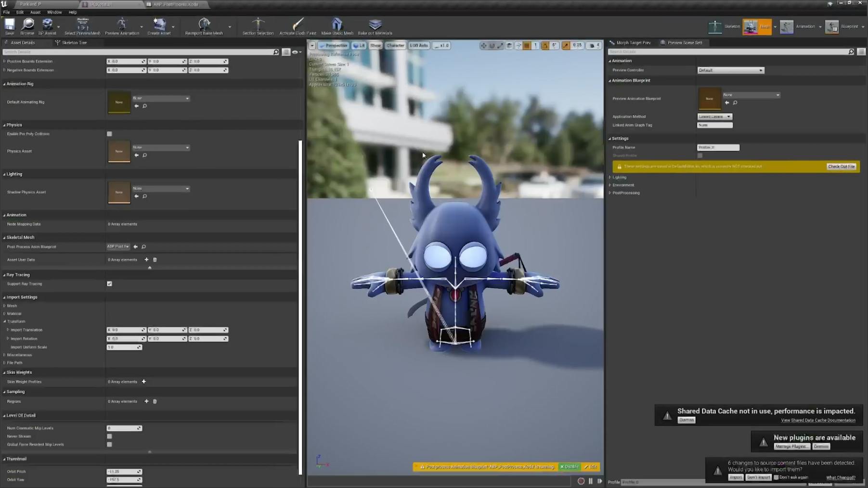Uncheck Support Ray Tracing
The image size is (868, 488).
tap(109, 283)
